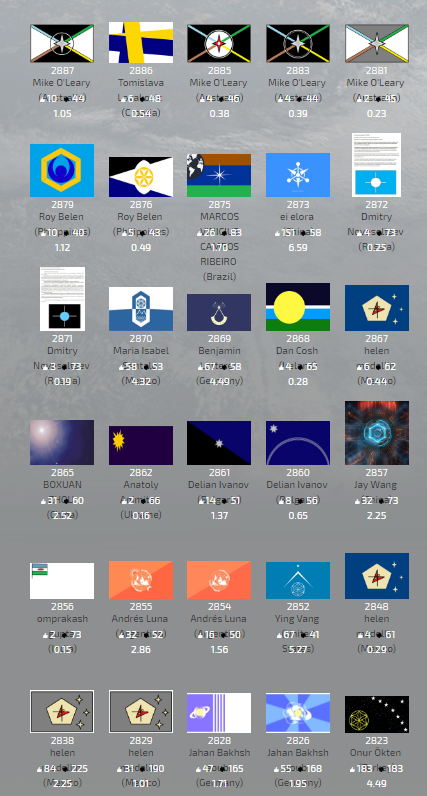427x796 pixels.
Task: Open the yellow cross flag 2886 thumbnail
Action: pyautogui.click(x=141, y=42)
